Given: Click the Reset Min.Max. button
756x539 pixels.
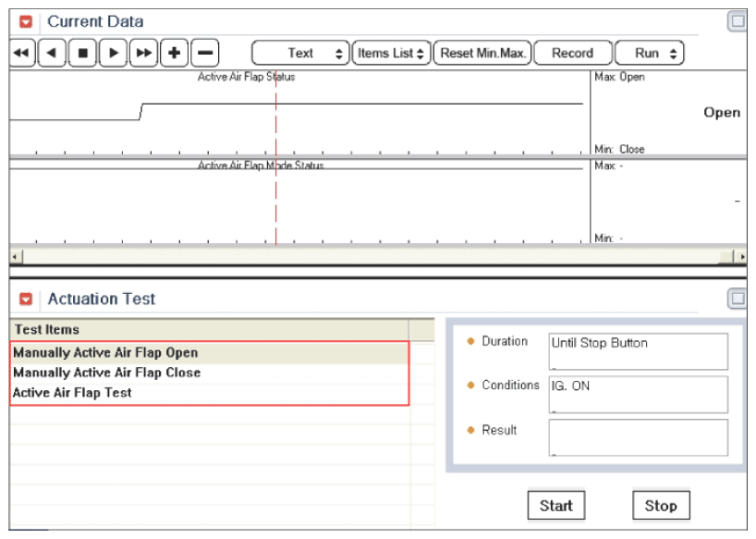Looking at the screenshot, I should [482, 53].
